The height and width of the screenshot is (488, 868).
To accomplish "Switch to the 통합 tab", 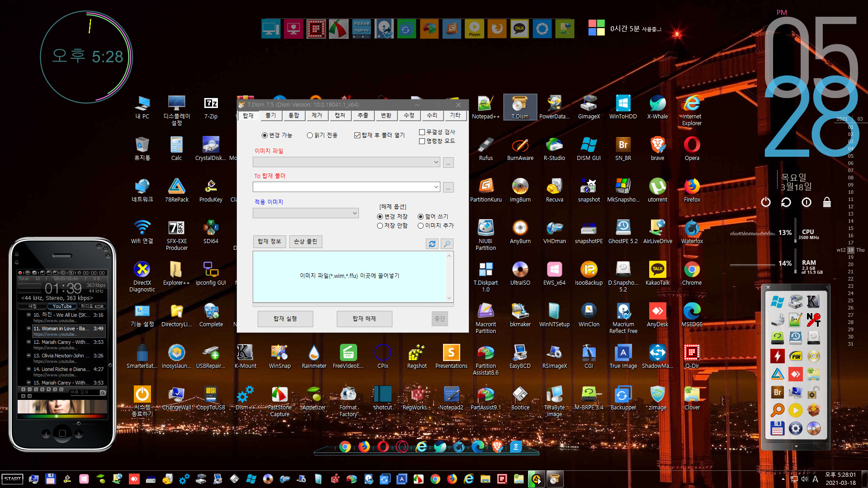I will (294, 116).
